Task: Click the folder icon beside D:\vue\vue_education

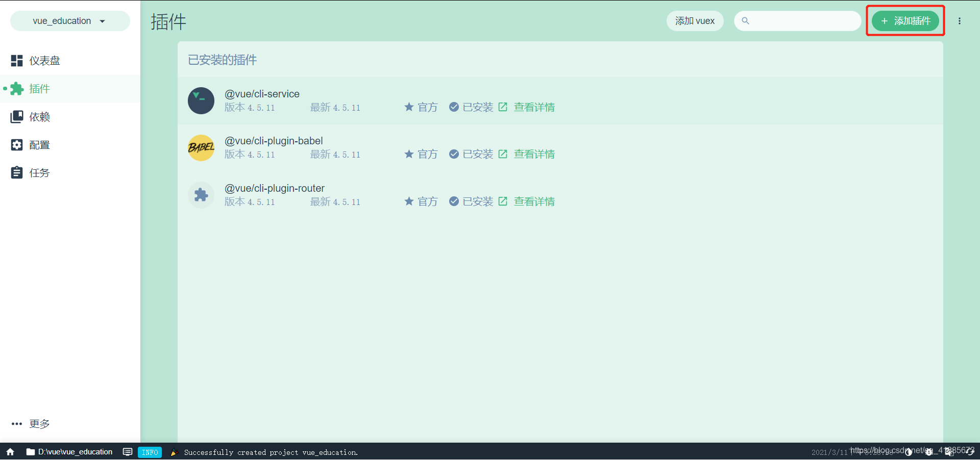Action: (x=31, y=452)
